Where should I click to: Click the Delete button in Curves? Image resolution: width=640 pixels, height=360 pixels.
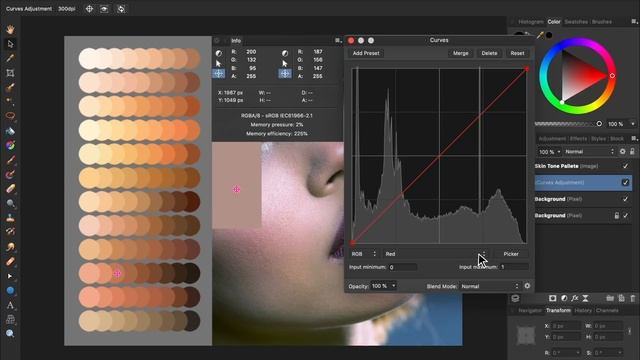[489, 53]
